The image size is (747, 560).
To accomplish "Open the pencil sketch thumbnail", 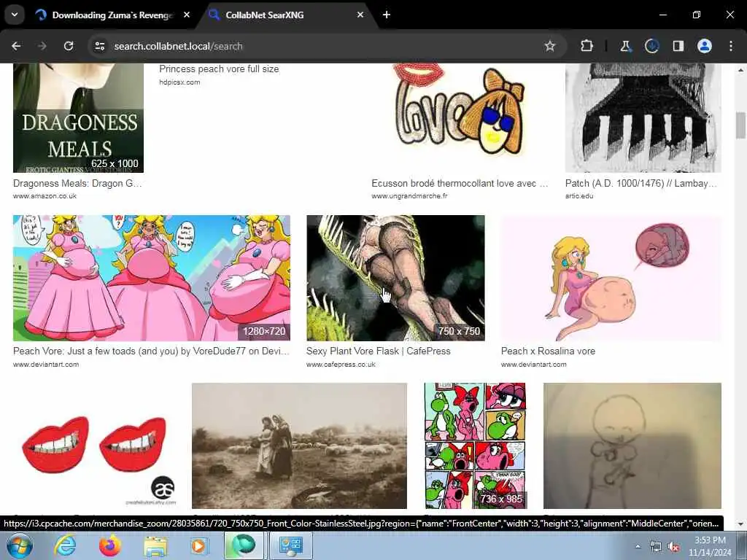I will (632, 446).
